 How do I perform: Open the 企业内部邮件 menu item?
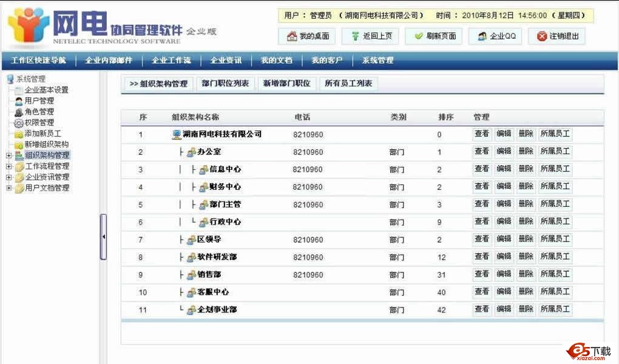click(109, 61)
